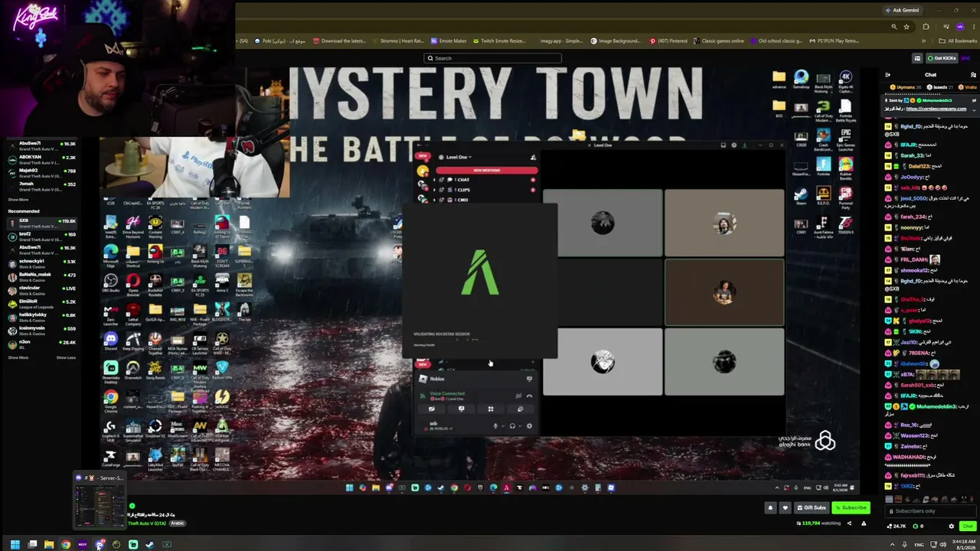Open the taskbar clock showing 3:44:18 AM
The height and width of the screenshot is (551, 980).
pos(962,545)
